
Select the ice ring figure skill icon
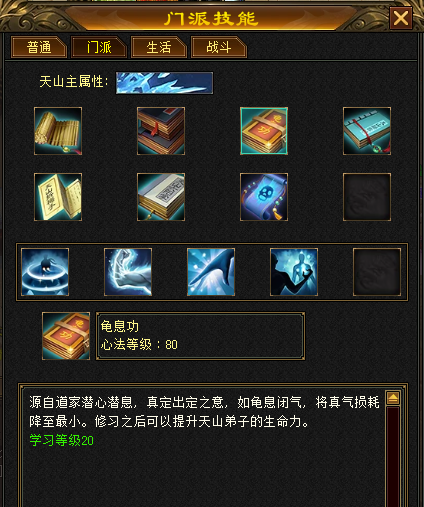click(x=45, y=272)
